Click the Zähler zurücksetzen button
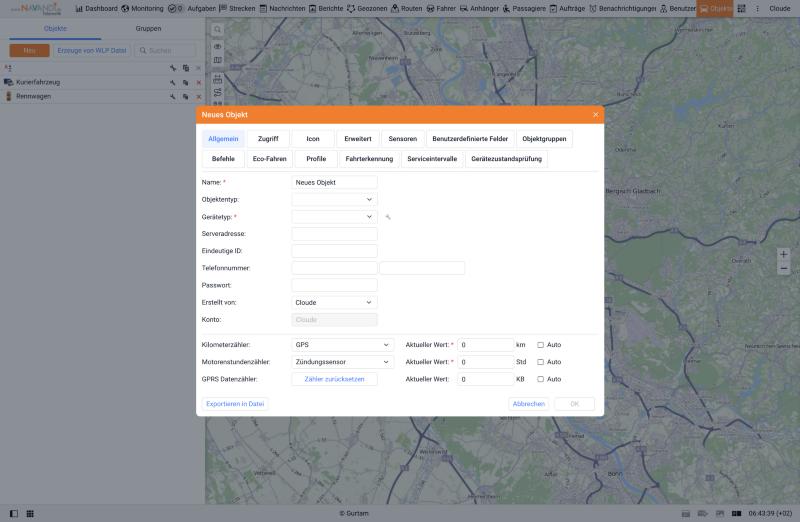Viewport: 800px width, 522px height. coord(334,379)
